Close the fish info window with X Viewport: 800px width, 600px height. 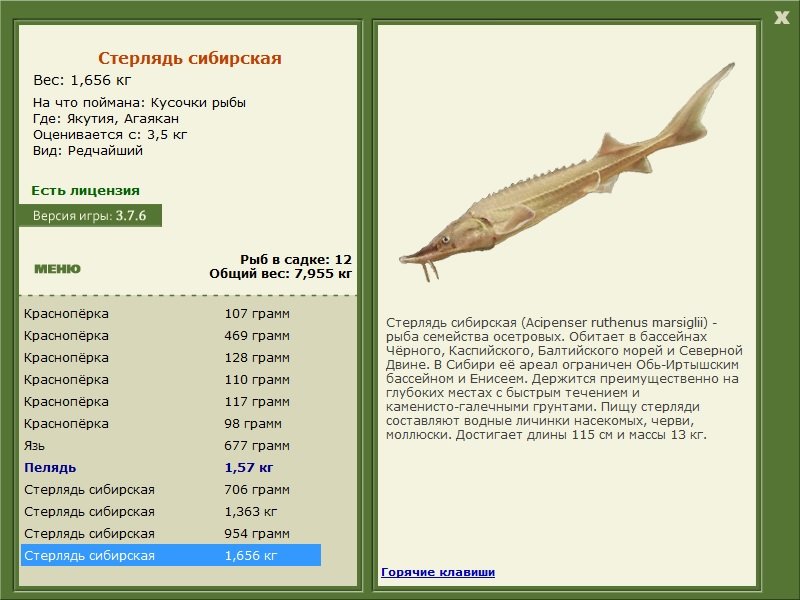[781, 18]
